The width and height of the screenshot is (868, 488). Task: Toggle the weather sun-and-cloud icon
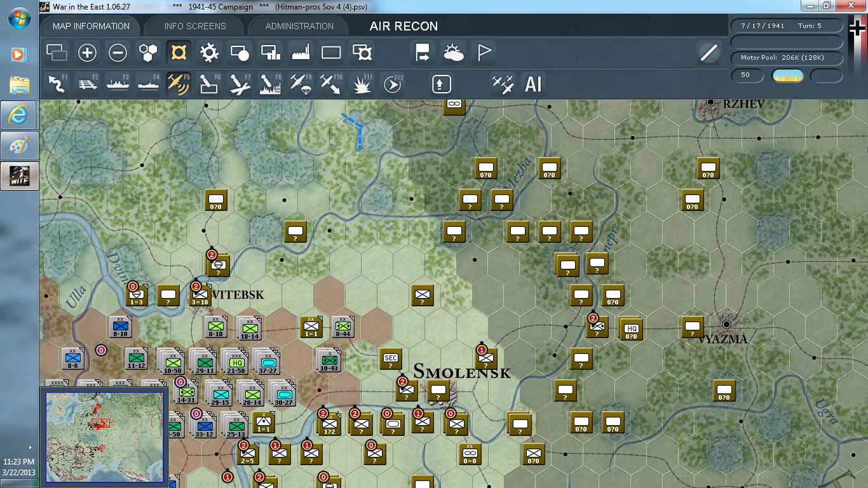pyautogui.click(x=454, y=53)
